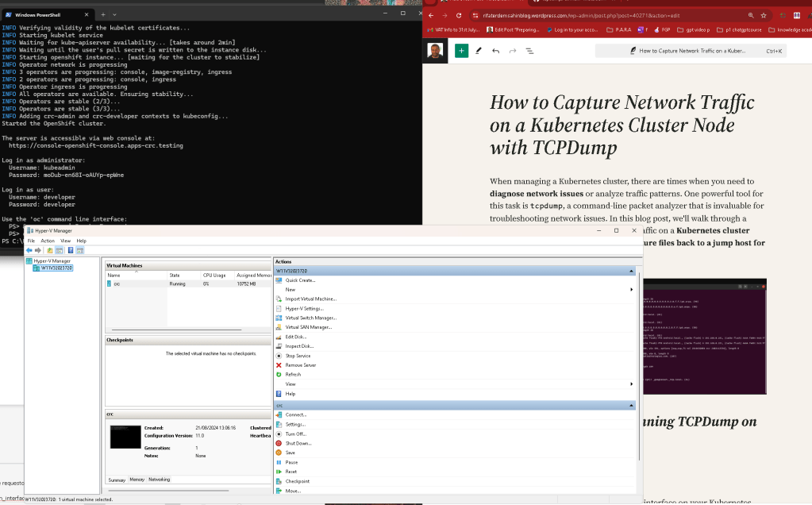The width and height of the screenshot is (812, 505).
Task: Click the red X Remove Server icon
Action: (x=279, y=365)
